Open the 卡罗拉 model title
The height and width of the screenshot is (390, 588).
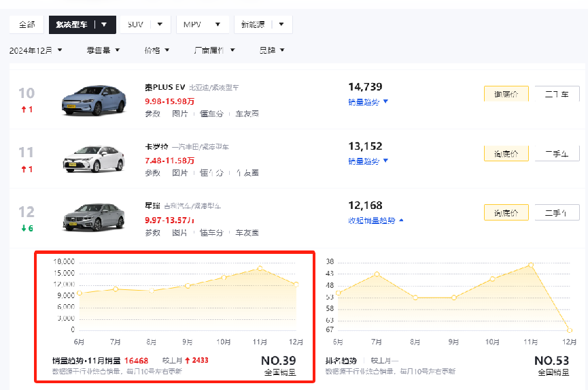[x=156, y=147]
